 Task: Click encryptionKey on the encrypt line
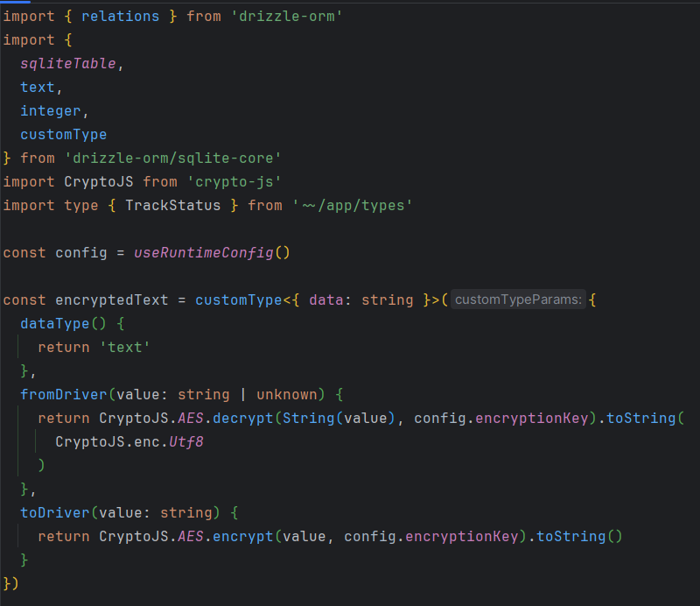pyautogui.click(x=462, y=536)
